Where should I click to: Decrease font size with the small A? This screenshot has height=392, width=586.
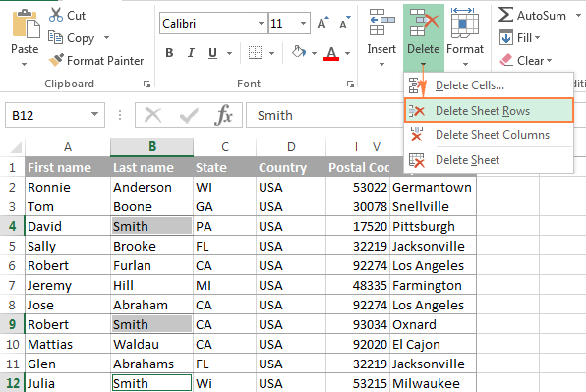pos(344,24)
